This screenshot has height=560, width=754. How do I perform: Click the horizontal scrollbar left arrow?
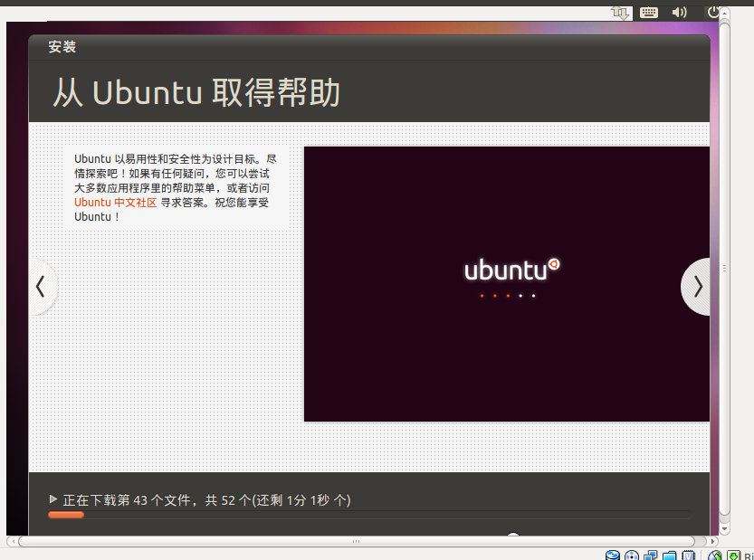[x=13, y=541]
